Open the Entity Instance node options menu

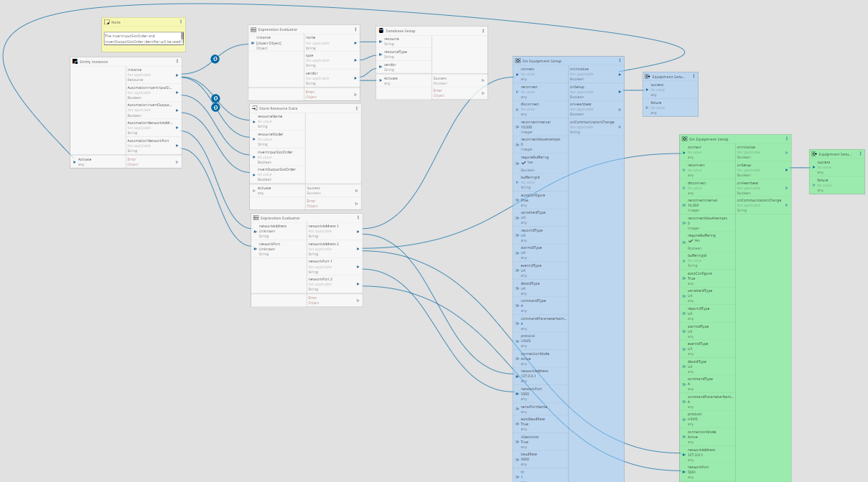(x=177, y=61)
